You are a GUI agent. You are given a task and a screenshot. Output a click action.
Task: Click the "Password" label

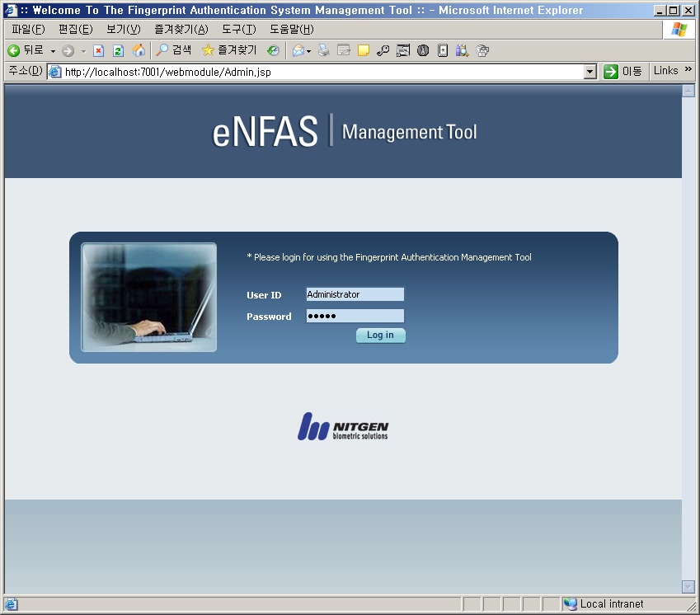(269, 317)
